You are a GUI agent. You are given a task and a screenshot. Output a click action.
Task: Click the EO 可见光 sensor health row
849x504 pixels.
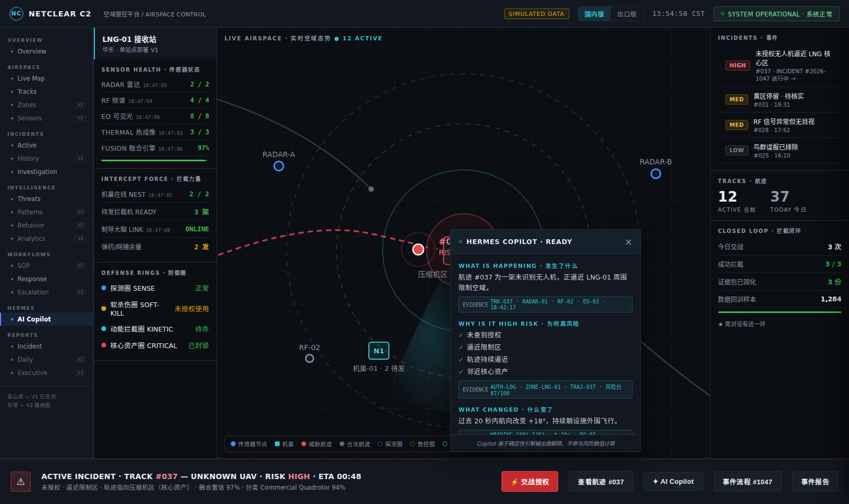(155, 116)
